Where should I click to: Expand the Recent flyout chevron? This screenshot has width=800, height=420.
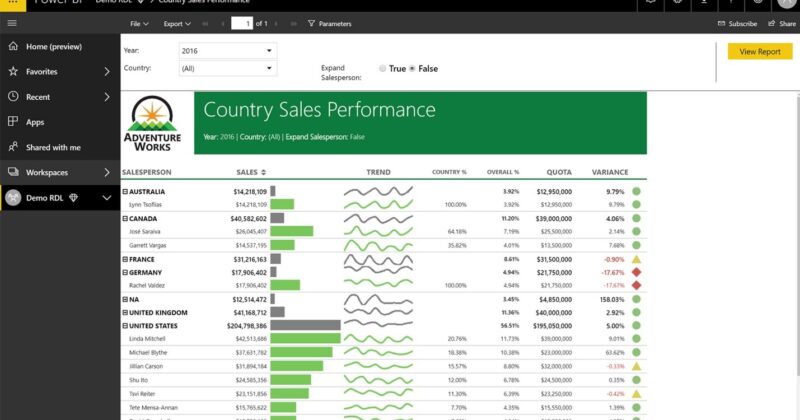click(x=107, y=96)
